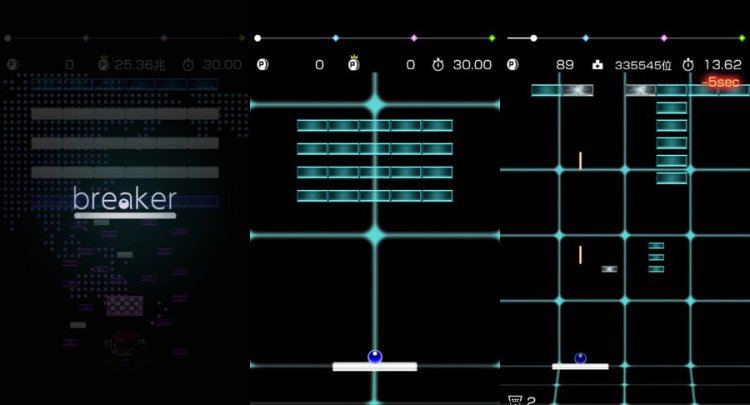Click the white paddle on middle screen
Image resolution: width=750 pixels, height=405 pixels.
click(375, 367)
